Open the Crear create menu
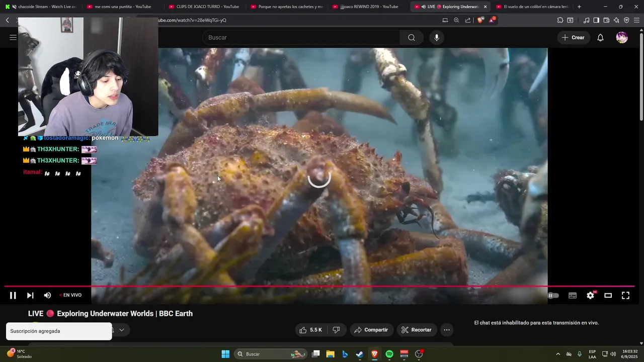This screenshot has width=644, height=362. [573, 38]
